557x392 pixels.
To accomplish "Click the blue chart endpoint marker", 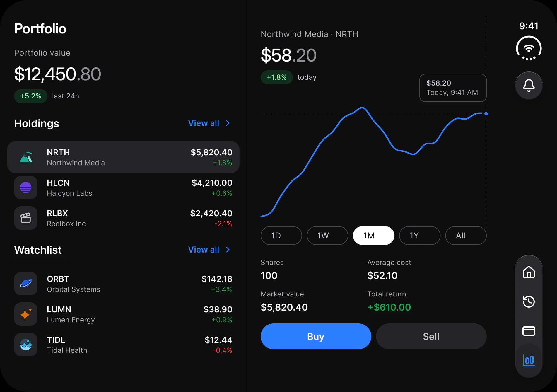I will 486,114.
